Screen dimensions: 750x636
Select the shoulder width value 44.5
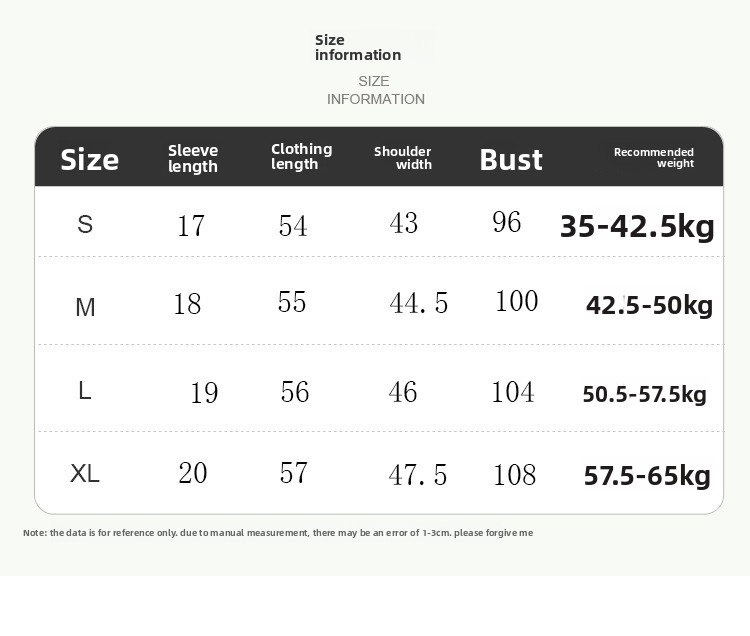point(419,303)
